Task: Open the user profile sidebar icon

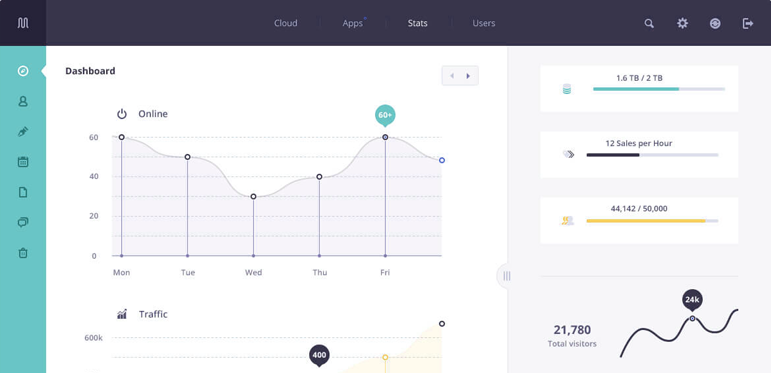Action: coord(23,101)
